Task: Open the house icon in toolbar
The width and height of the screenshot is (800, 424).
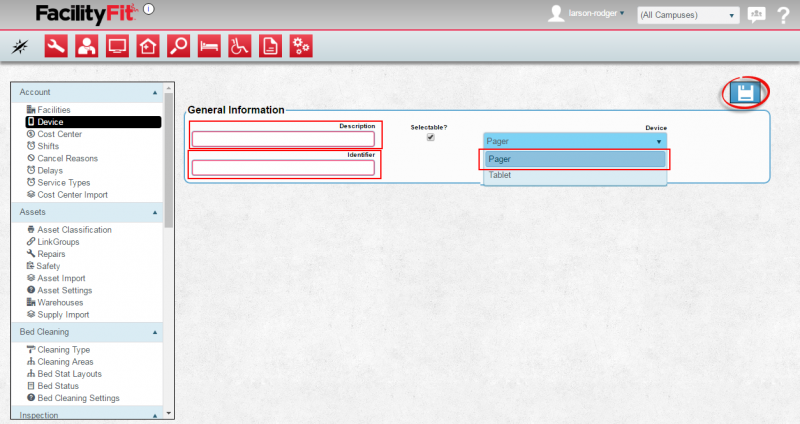Action: point(148,45)
